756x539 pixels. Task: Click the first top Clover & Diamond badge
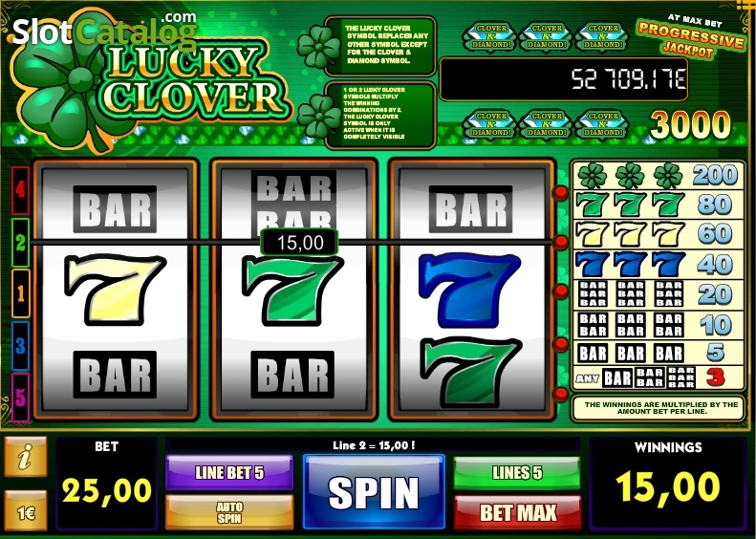[490, 36]
